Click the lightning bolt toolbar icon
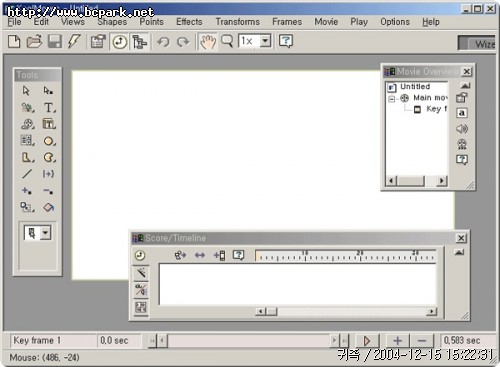 tap(74, 42)
